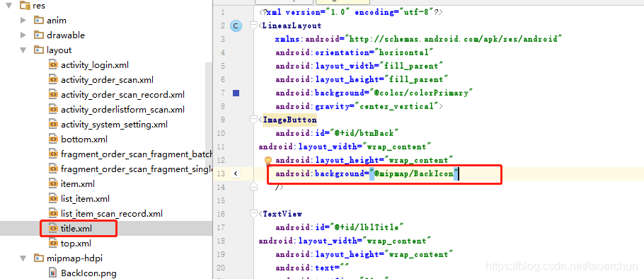Click list_item_scan_record.xml file icon

pyautogui.click(x=53, y=214)
